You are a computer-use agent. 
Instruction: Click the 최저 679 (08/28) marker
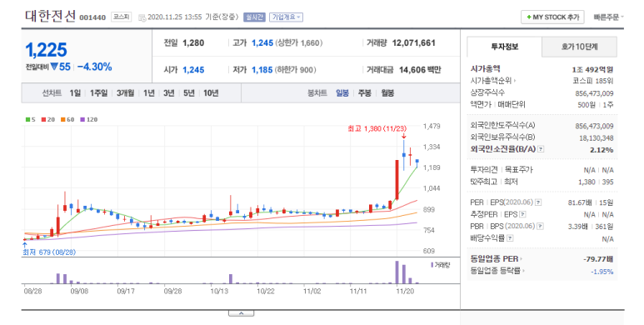pyautogui.click(x=49, y=252)
